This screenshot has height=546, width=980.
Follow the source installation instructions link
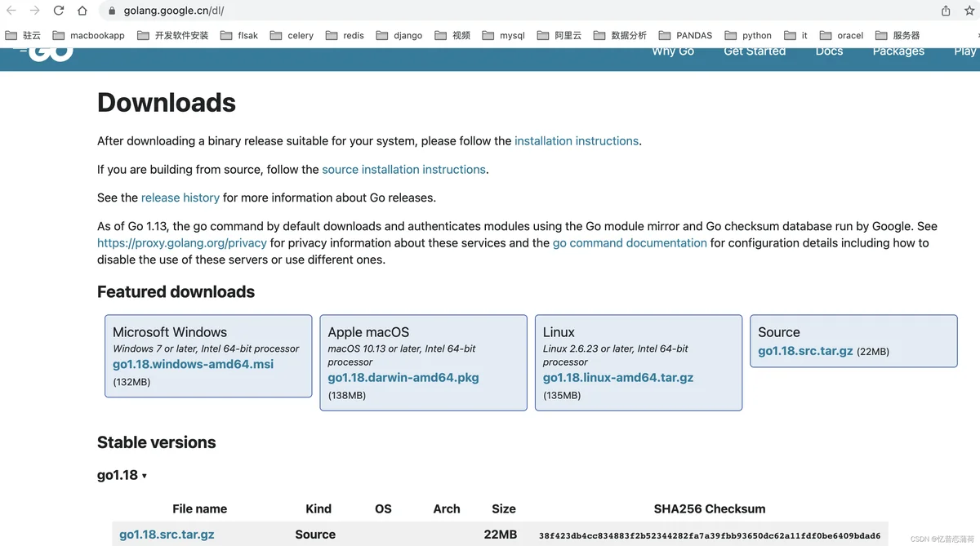tap(404, 170)
